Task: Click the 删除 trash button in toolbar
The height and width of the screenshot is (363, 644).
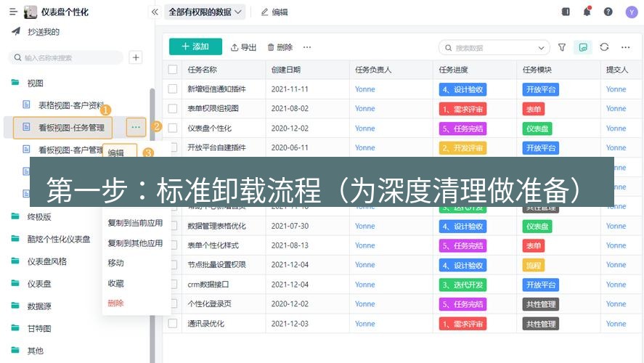Action: [280, 48]
